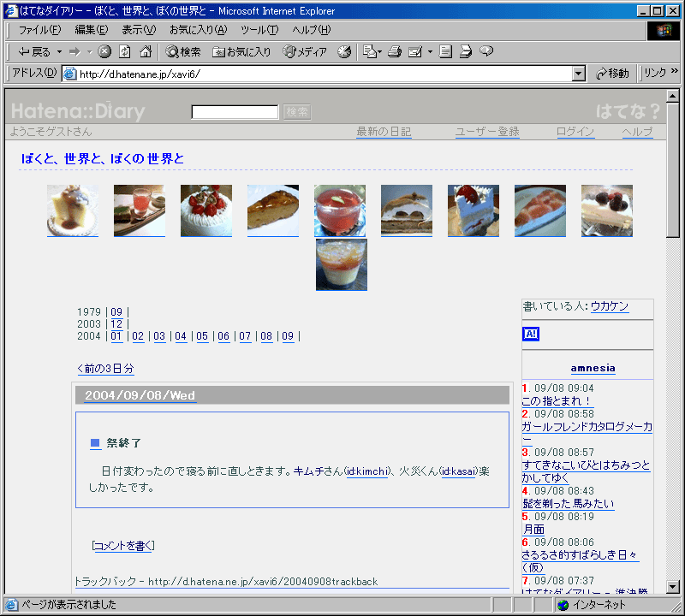Open the この指とまれ！ entry
Screen dimensions: 685x616
point(557,400)
